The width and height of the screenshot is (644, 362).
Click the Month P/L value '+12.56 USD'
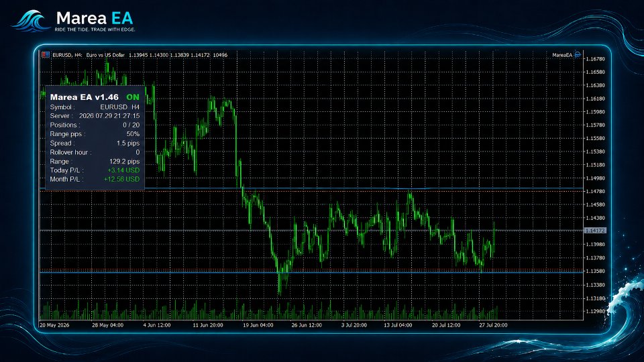pos(121,180)
